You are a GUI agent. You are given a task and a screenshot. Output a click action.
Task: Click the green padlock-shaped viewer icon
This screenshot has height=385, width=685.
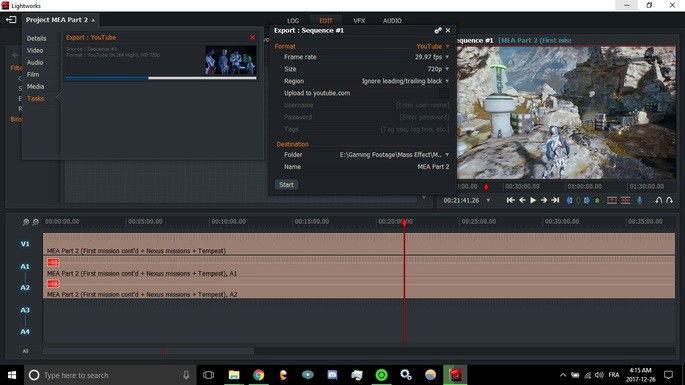coord(597,200)
